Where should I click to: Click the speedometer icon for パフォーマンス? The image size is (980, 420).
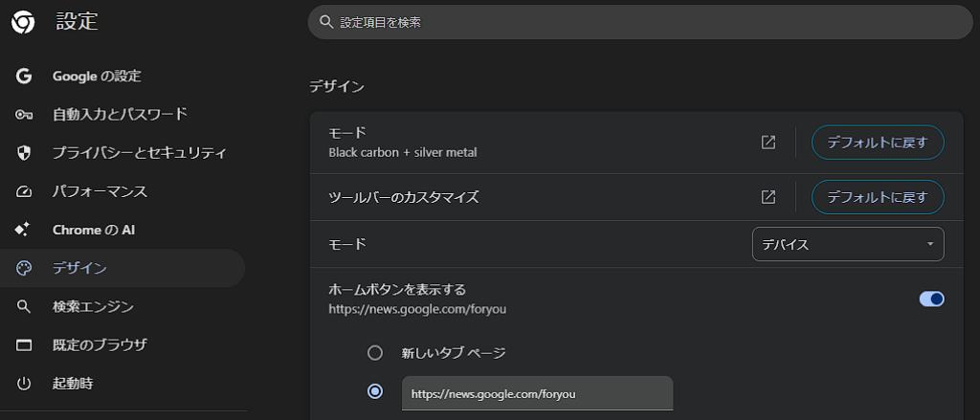coord(24,192)
